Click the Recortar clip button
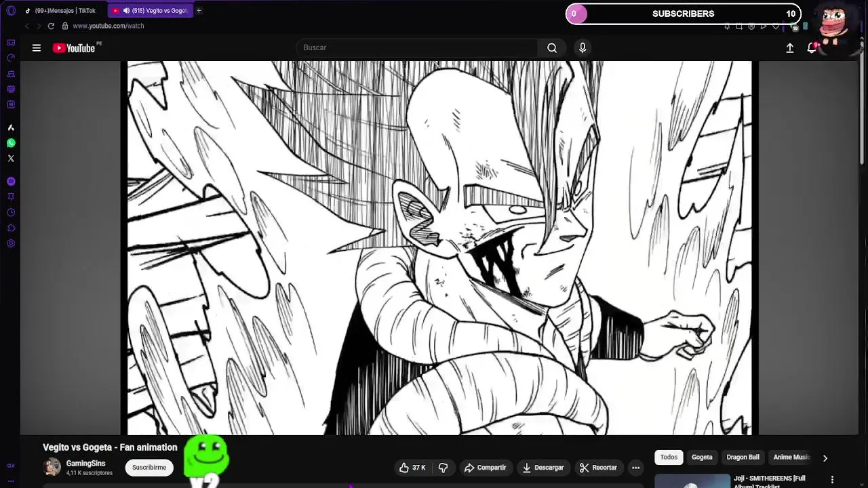 [598, 467]
